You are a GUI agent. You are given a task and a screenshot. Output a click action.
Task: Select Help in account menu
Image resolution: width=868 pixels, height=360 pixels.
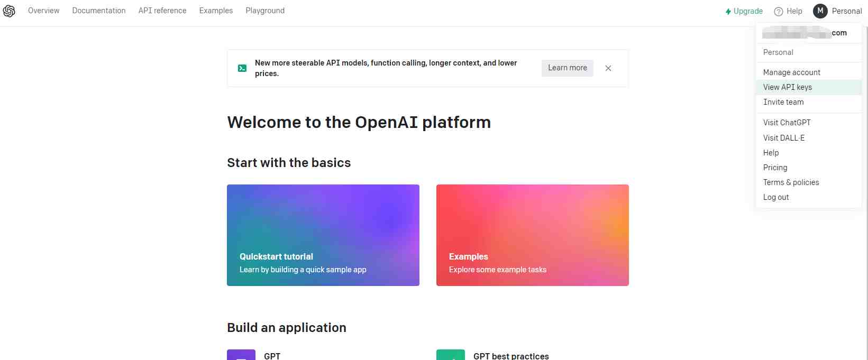point(809,153)
